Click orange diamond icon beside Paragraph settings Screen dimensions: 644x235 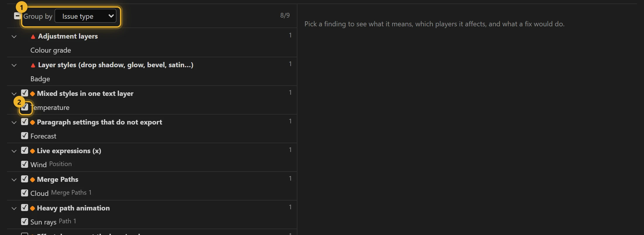pos(32,122)
